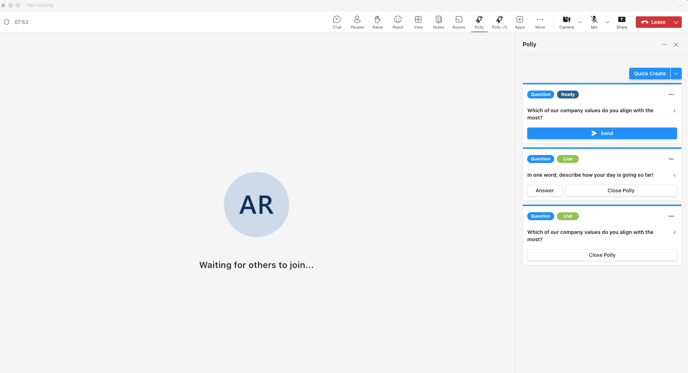Viewport: 688px width, 373px height.
Task: Open options for the 'describe your day' question
Action: (671, 159)
